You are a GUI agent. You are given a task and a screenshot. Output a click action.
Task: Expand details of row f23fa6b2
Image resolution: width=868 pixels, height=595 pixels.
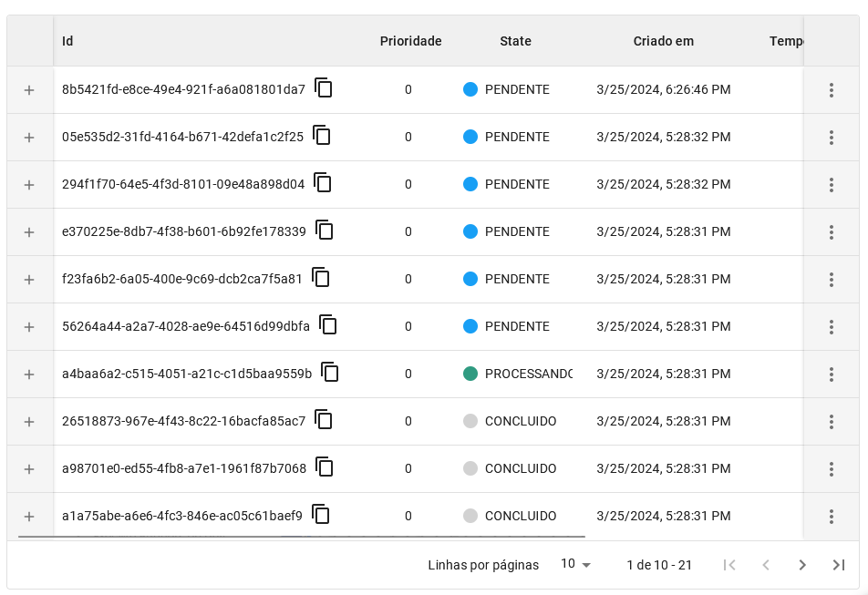coord(29,280)
